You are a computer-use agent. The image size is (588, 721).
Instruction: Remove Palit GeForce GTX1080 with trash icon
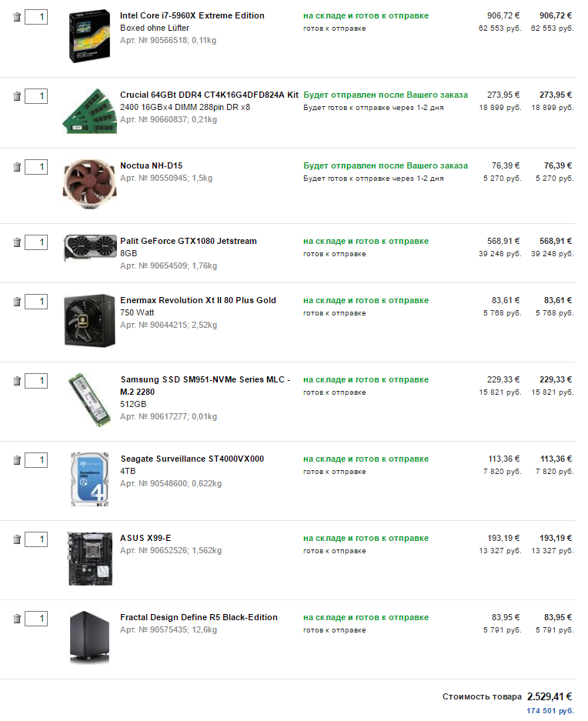pyautogui.click(x=17, y=242)
